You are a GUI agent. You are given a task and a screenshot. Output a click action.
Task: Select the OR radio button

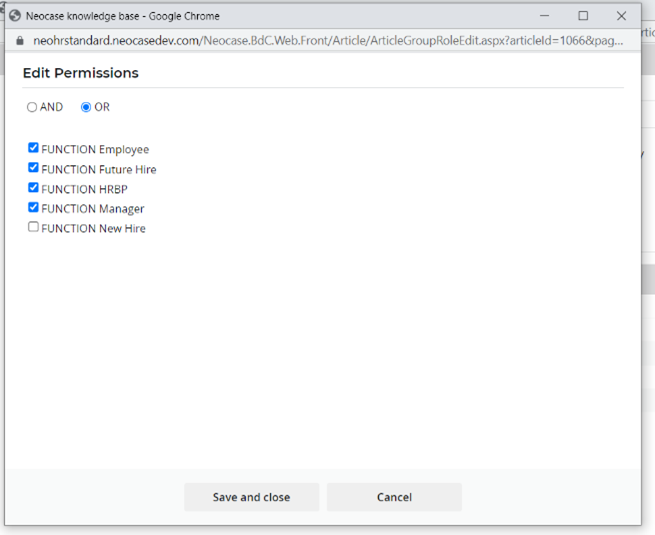86,108
